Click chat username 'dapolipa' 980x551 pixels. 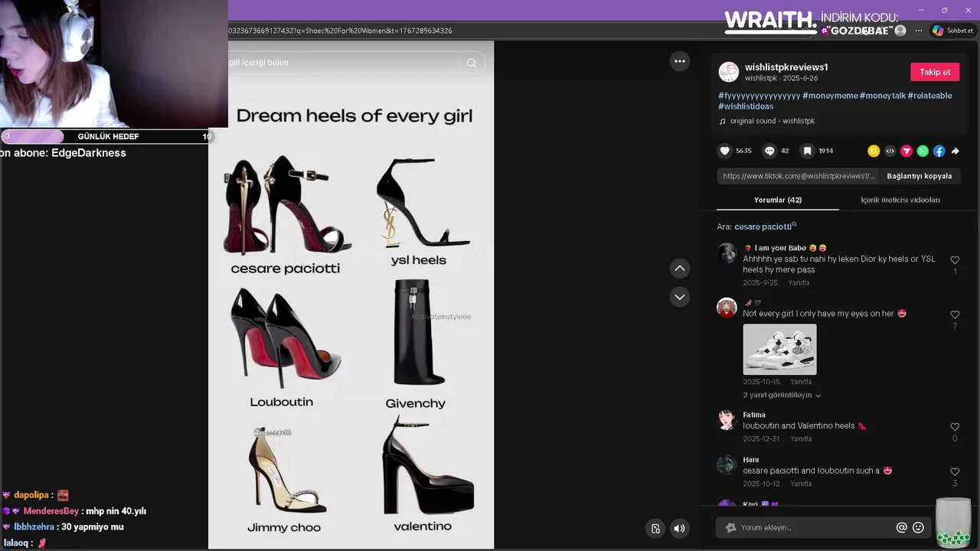[31, 495]
